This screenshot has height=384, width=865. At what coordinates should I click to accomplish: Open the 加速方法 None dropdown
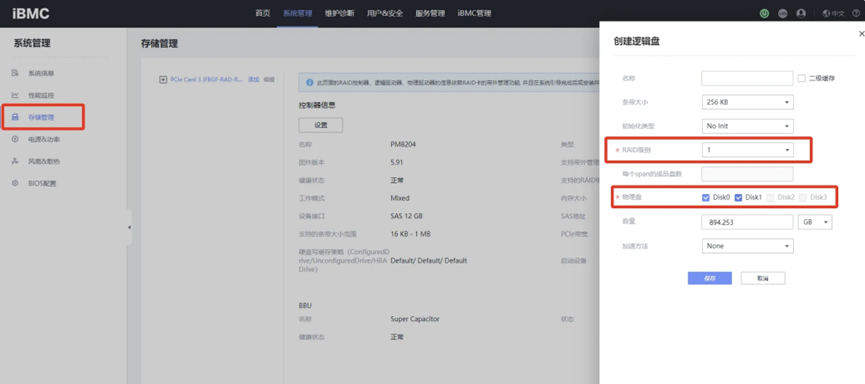coord(747,246)
